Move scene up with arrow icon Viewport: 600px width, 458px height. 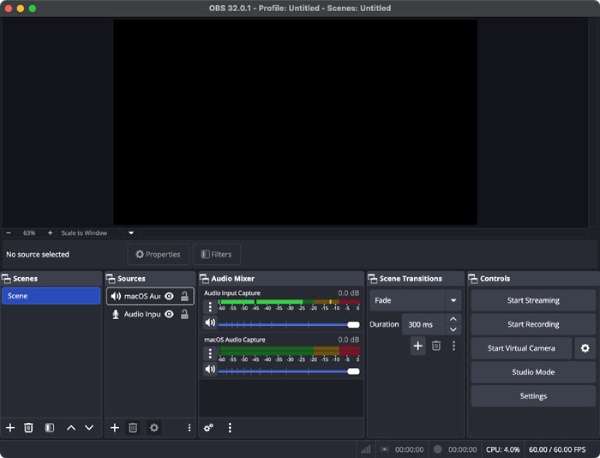(x=71, y=428)
